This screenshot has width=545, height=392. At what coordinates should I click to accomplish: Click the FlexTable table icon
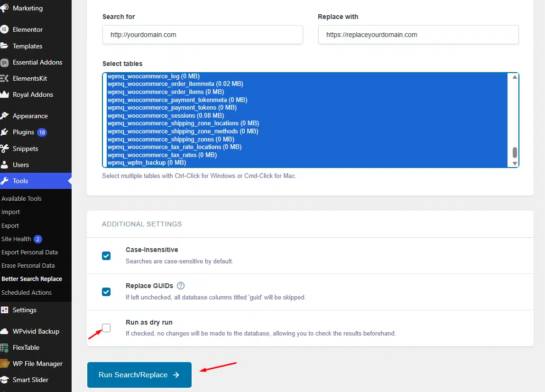coord(4,347)
